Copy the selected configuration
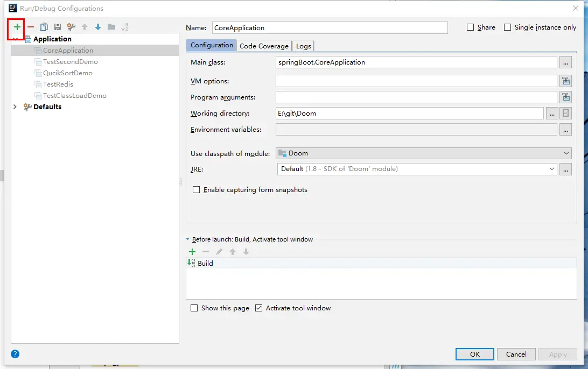The width and height of the screenshot is (588, 369). 44,27
